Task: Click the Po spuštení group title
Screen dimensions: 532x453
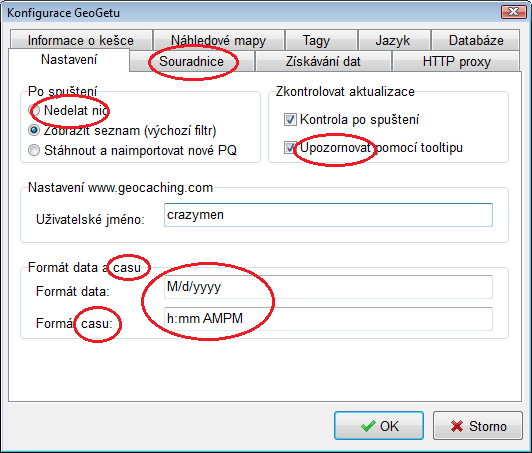Action: coord(62,92)
